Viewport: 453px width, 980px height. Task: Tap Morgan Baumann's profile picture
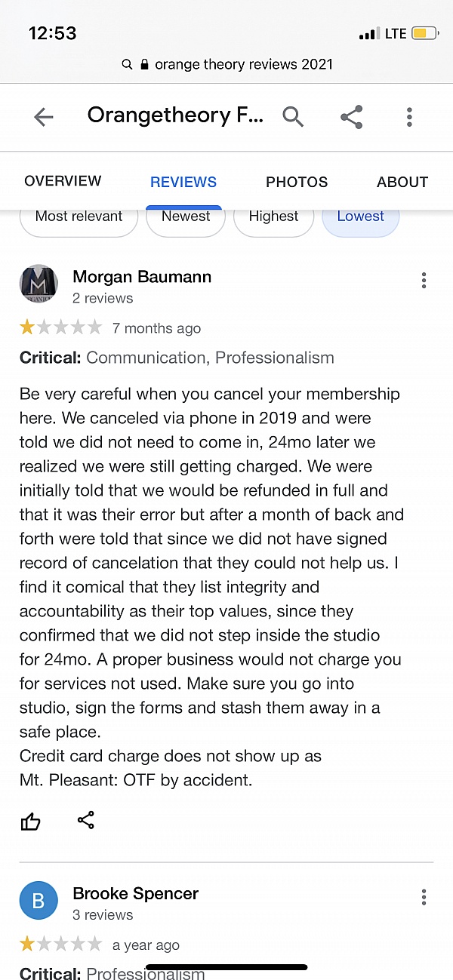[x=39, y=284]
